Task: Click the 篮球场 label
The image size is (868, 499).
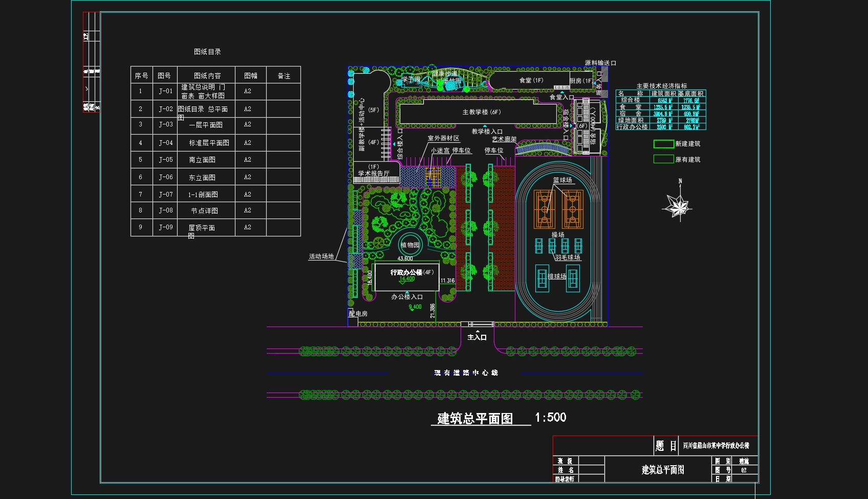Action: click(562, 180)
